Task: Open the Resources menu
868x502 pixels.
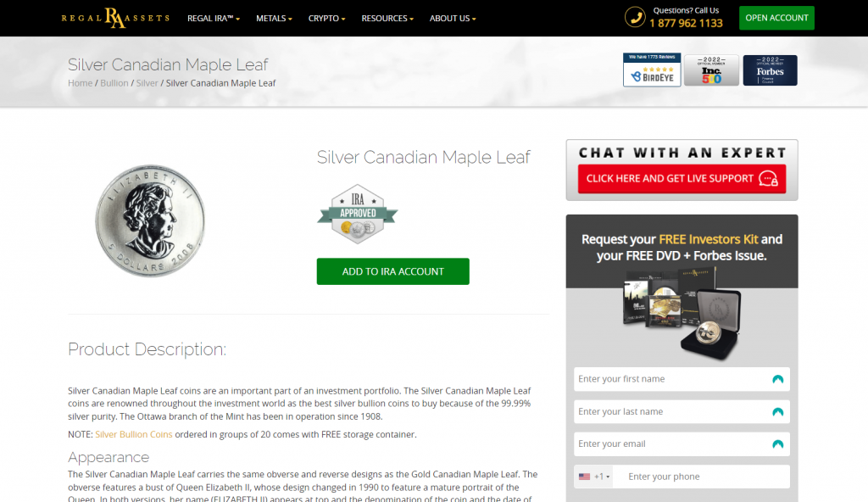Action: pos(387,19)
